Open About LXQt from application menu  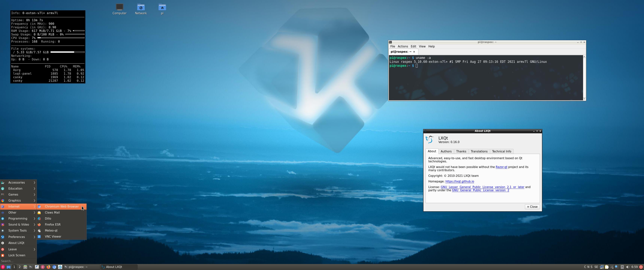(x=16, y=243)
